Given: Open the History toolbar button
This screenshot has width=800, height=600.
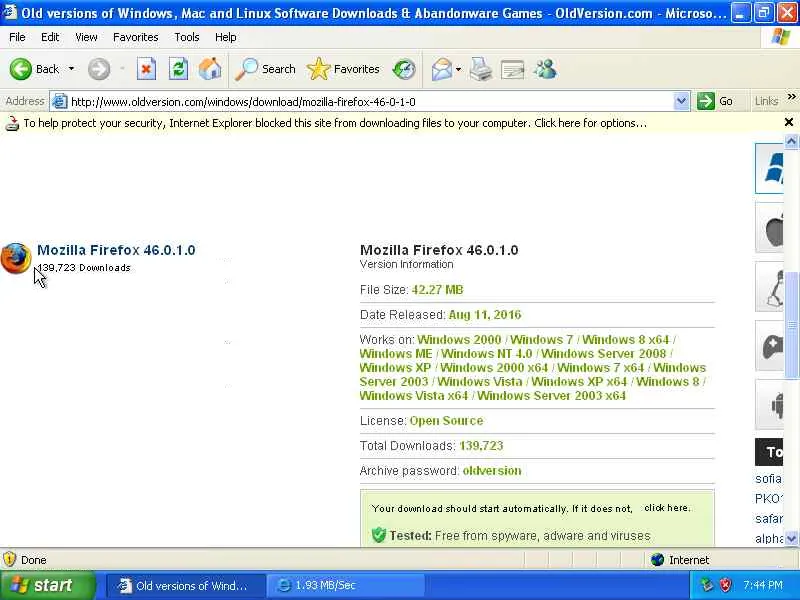Looking at the screenshot, I should click(x=404, y=69).
